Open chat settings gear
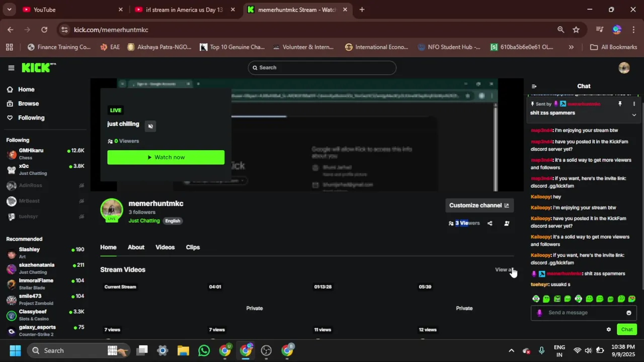The height and width of the screenshot is (362, 644). [608, 330]
